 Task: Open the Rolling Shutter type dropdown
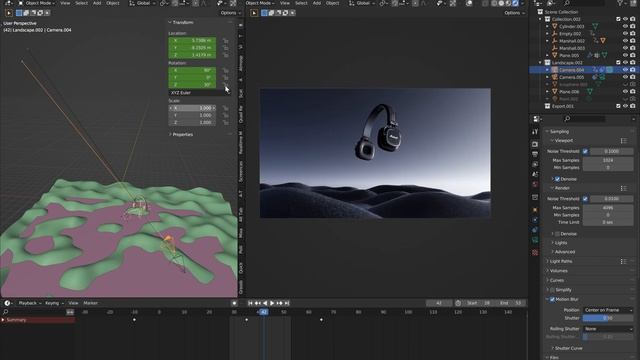608,329
